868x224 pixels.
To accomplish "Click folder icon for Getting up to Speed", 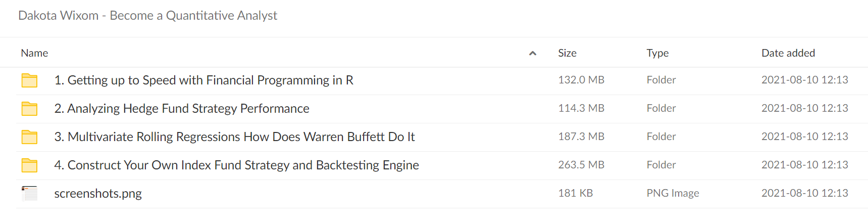I will (29, 80).
